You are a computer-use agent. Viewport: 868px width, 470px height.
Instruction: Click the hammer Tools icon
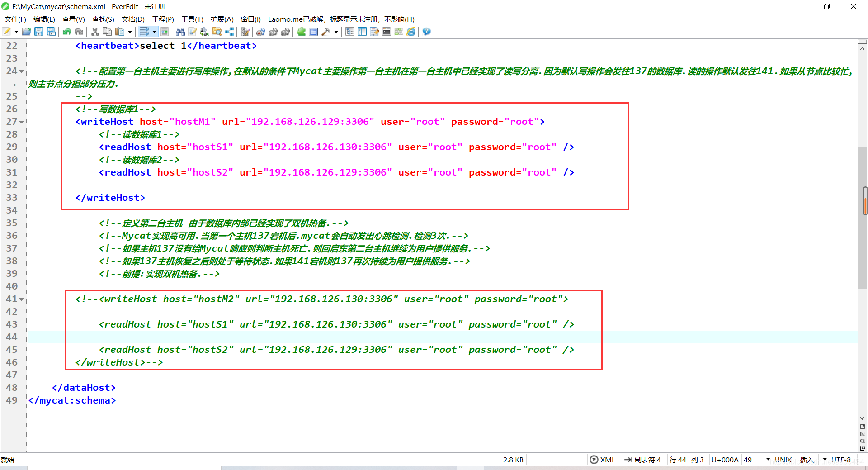pos(326,32)
